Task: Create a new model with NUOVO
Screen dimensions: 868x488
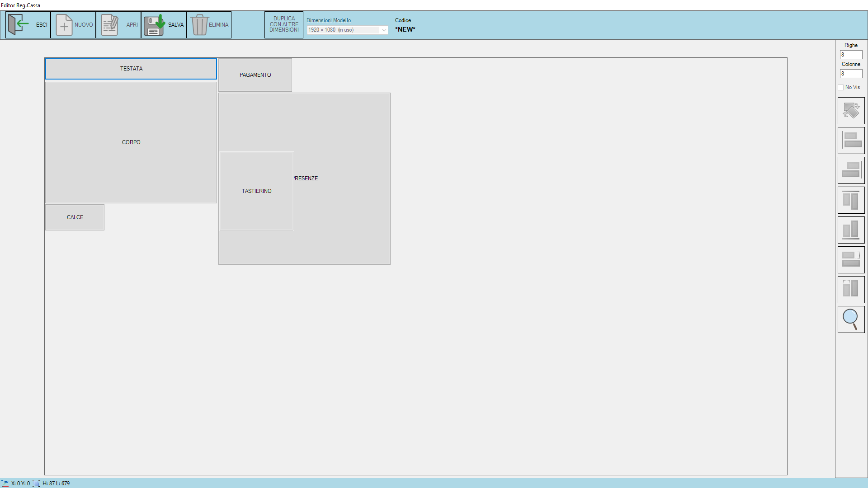Action: pyautogui.click(x=73, y=24)
